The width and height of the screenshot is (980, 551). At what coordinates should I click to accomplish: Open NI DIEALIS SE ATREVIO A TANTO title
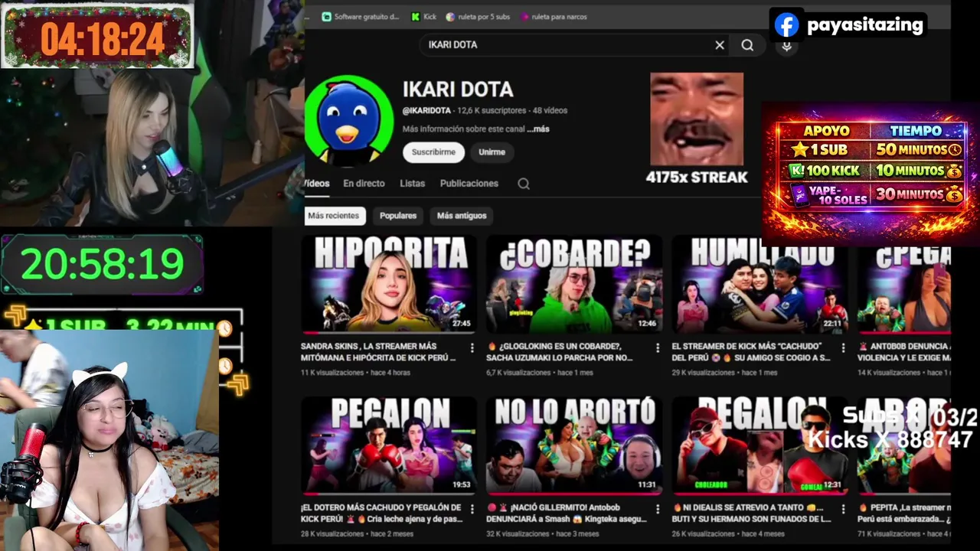[751, 513]
